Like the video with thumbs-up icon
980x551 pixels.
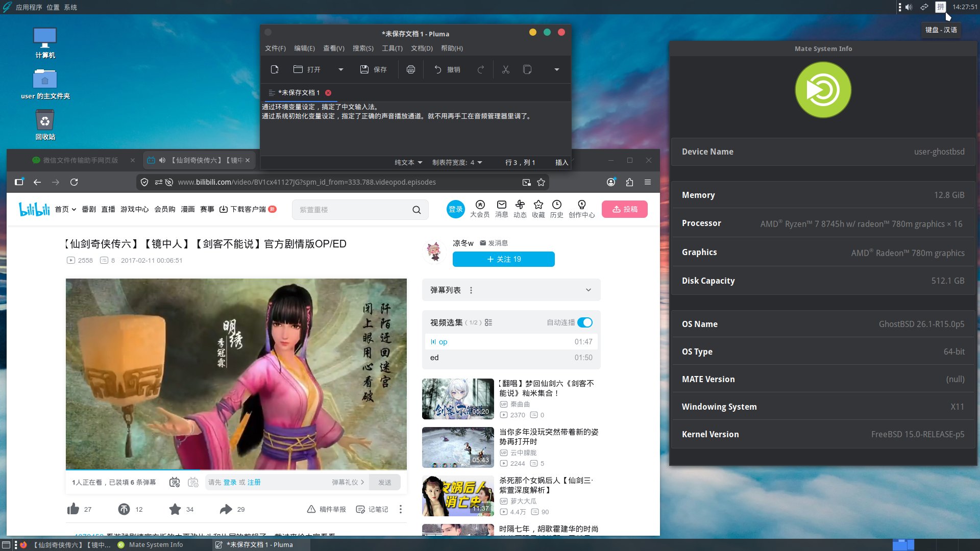pyautogui.click(x=73, y=509)
